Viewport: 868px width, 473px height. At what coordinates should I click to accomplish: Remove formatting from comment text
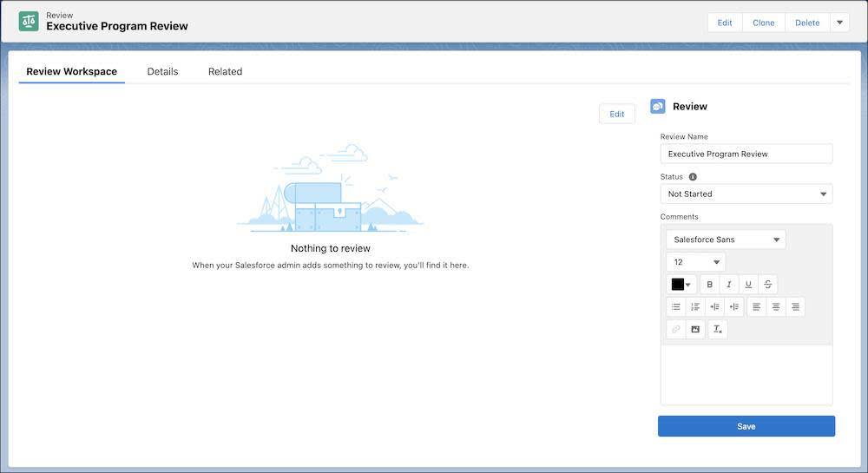pyautogui.click(x=718, y=329)
